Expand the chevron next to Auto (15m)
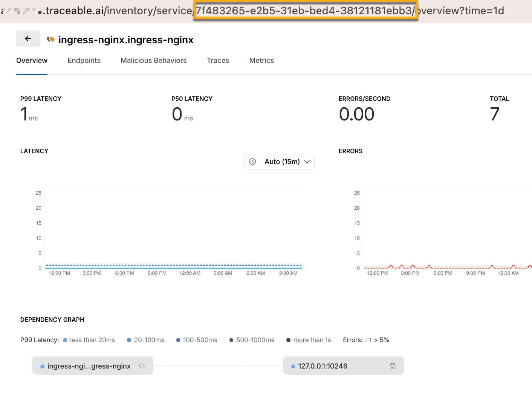The width and height of the screenshot is (532, 393). [x=307, y=162]
